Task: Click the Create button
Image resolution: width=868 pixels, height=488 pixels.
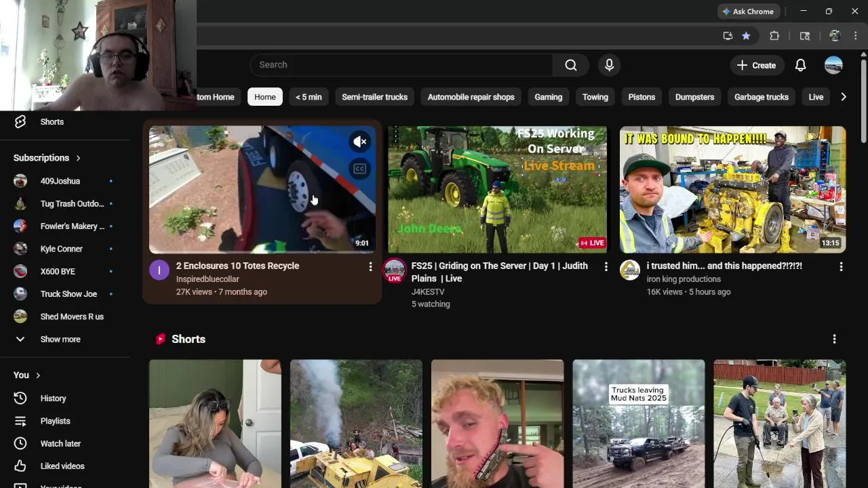Action: click(757, 65)
